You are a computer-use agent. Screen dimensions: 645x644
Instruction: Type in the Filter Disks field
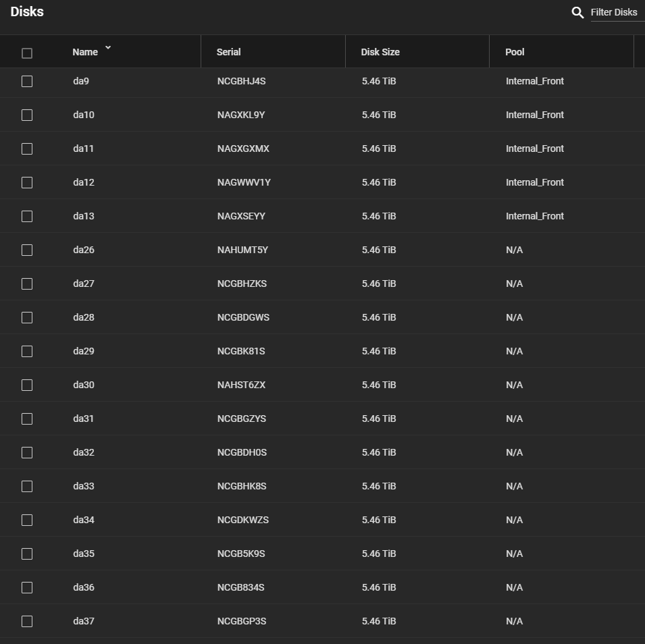pos(616,12)
